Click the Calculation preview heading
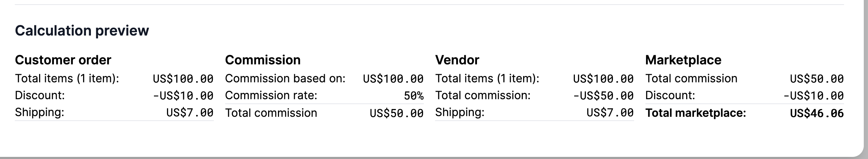Viewport: 868px width, 159px height. click(x=82, y=31)
